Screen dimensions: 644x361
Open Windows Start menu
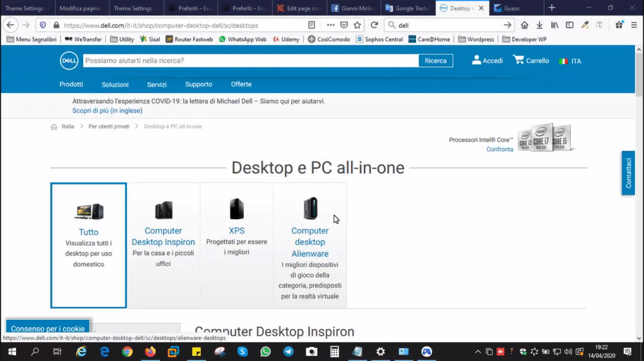pyautogui.click(x=12, y=351)
